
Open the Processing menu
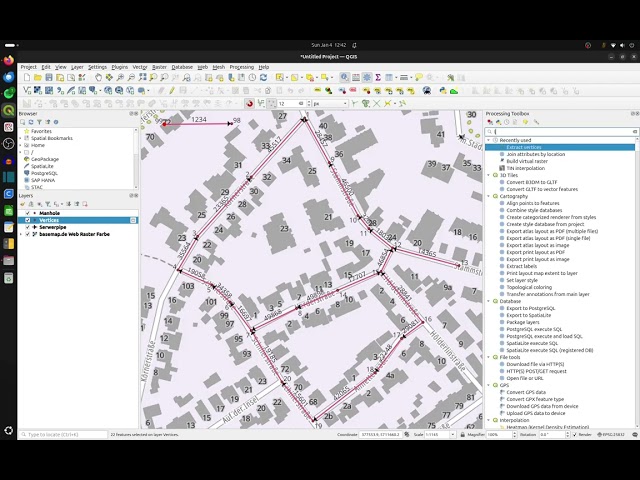point(242,67)
